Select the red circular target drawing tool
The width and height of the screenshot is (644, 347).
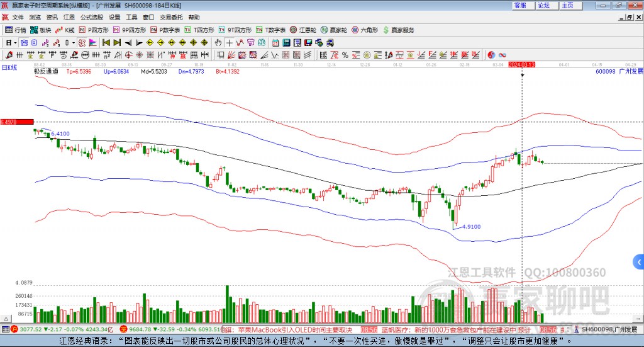coord(128,55)
